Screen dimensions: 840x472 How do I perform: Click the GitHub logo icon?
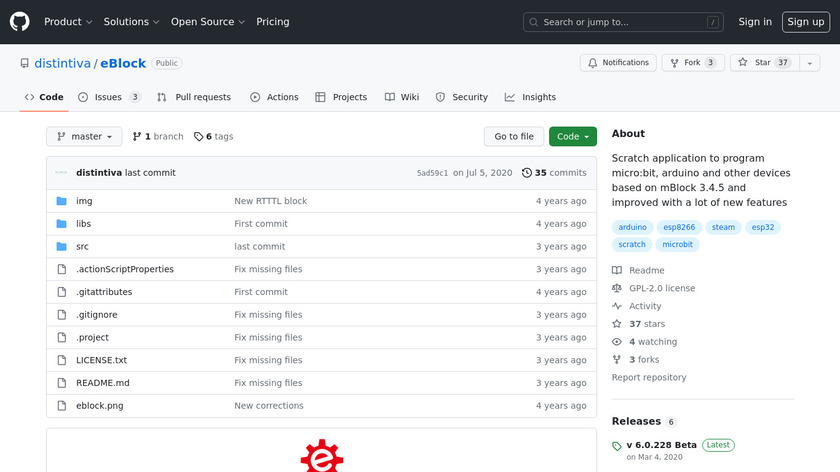(20, 21)
